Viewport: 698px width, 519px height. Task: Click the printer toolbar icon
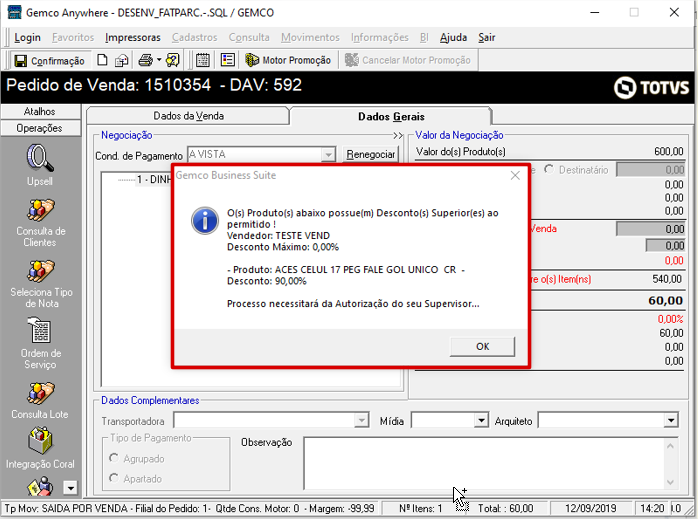click(145, 60)
